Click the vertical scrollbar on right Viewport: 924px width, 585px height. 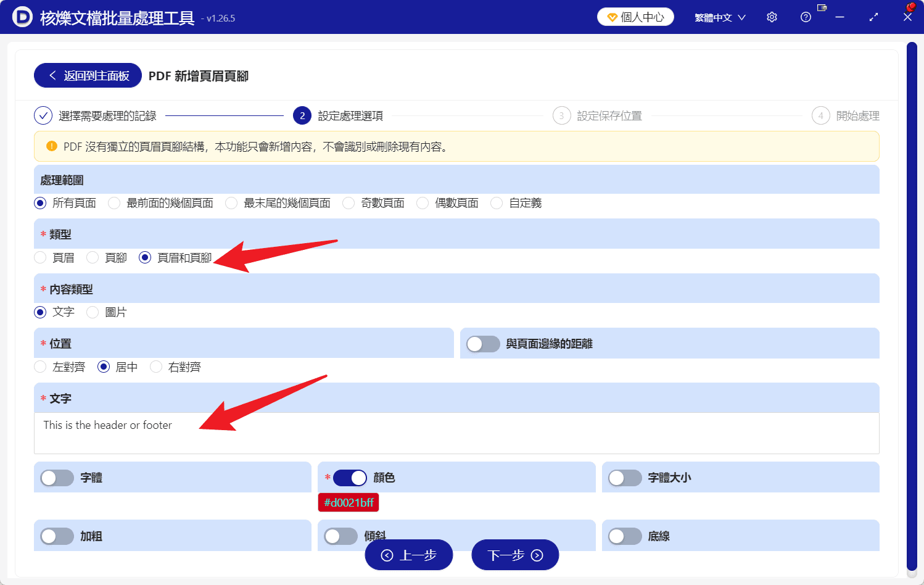pos(912,306)
